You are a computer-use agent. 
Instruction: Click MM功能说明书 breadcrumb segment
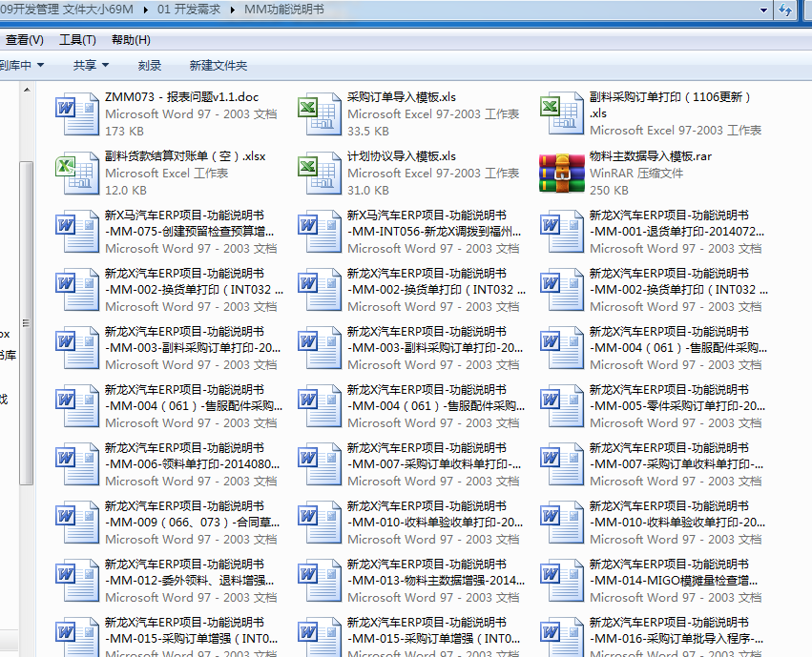click(x=283, y=10)
